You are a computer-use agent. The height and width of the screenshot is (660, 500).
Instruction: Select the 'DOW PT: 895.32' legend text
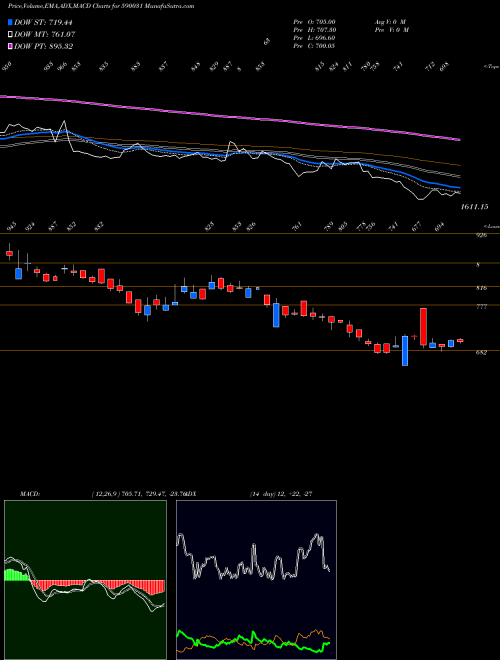(43, 46)
